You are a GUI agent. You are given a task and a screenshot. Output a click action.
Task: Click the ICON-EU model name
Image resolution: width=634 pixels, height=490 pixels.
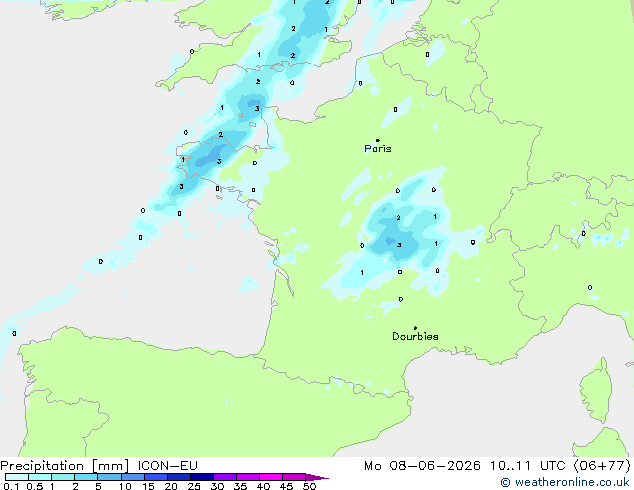point(167,466)
